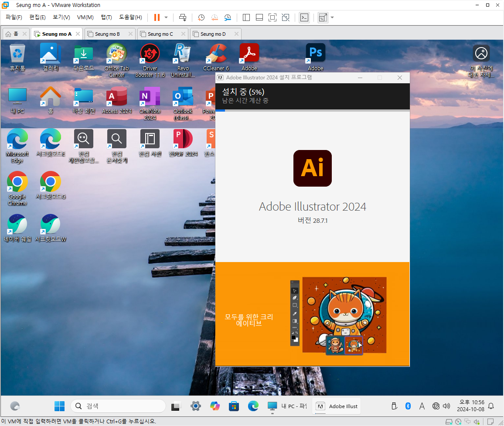Launch Office Tab Center shortcut
This screenshot has height=426, width=504.
[117, 61]
